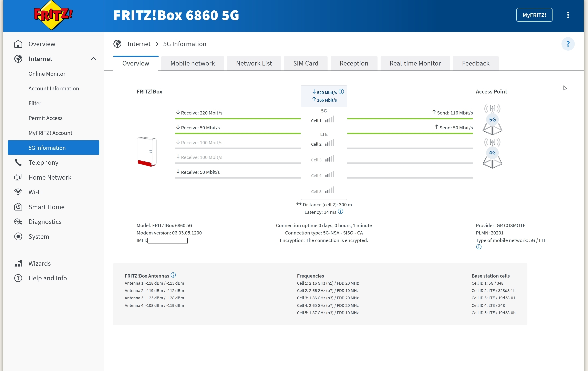Click the Smart Home power icon

pos(18,207)
